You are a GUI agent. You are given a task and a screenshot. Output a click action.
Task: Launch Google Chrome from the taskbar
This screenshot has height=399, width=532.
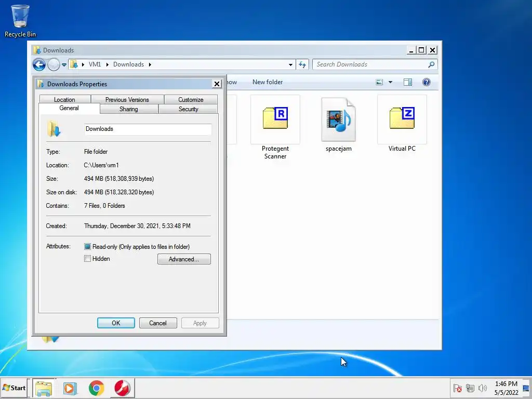(x=96, y=388)
